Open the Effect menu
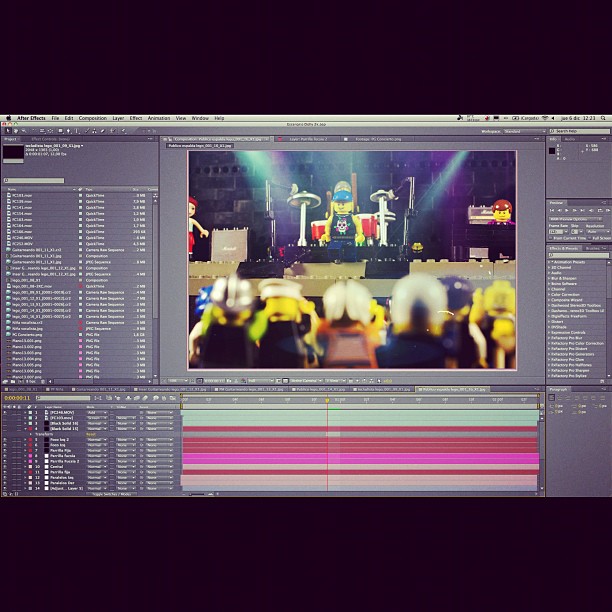612x612 pixels. click(x=136, y=118)
